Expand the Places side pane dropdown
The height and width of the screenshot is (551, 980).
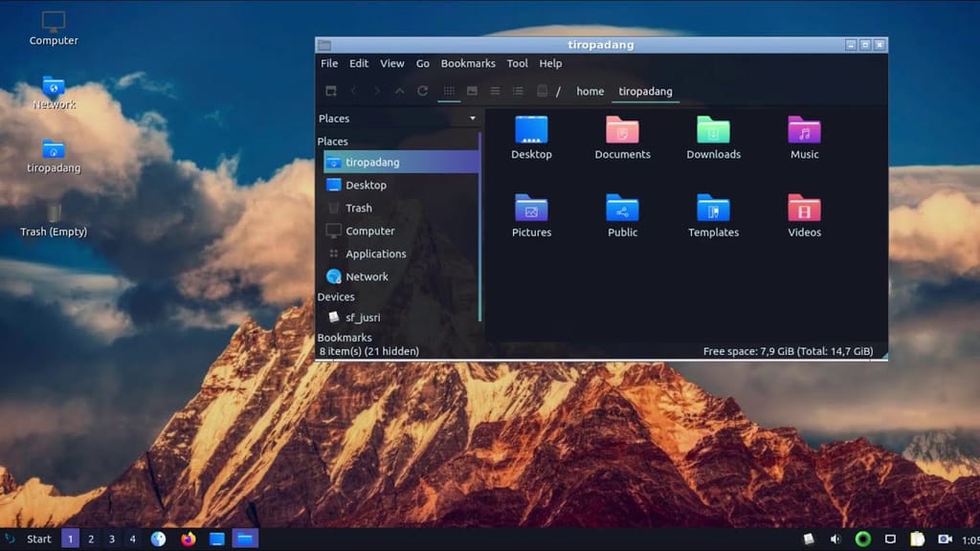(x=473, y=119)
